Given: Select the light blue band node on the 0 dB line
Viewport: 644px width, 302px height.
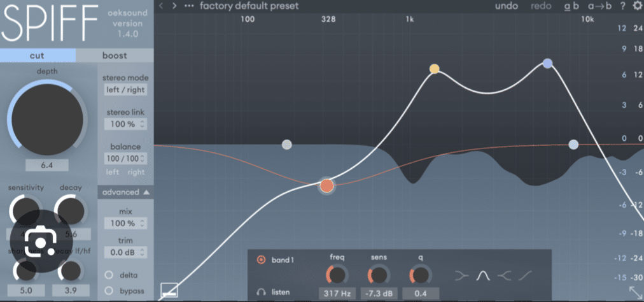Looking at the screenshot, I should (x=574, y=145).
